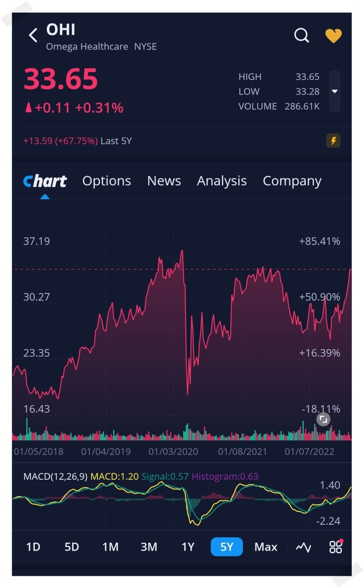Screen dimensions: 364x588
Task: Choose the 3M time range
Action: click(149, 547)
